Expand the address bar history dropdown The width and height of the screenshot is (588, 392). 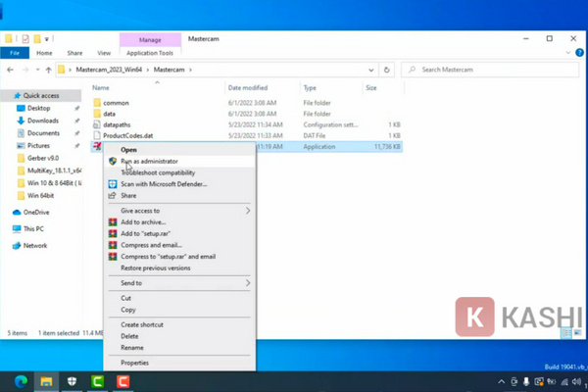pos(370,71)
